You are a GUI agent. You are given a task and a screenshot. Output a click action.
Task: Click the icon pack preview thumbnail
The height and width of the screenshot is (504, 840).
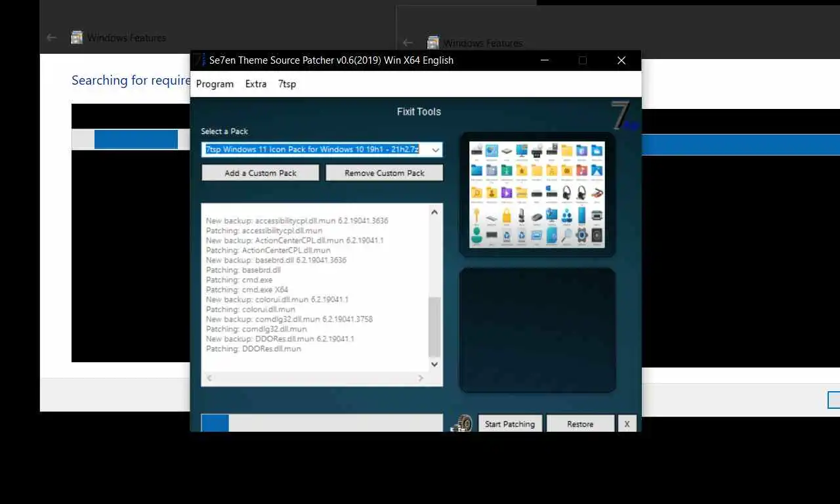click(x=537, y=194)
